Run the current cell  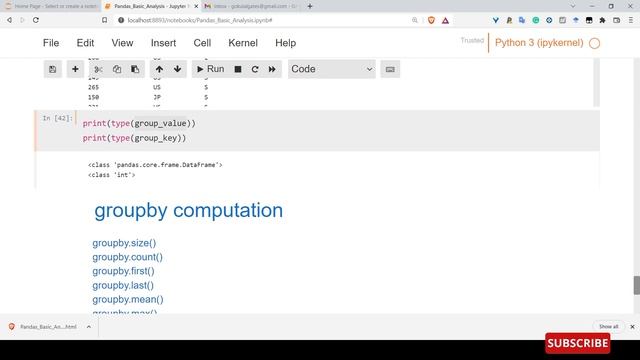pyautogui.click(x=211, y=69)
